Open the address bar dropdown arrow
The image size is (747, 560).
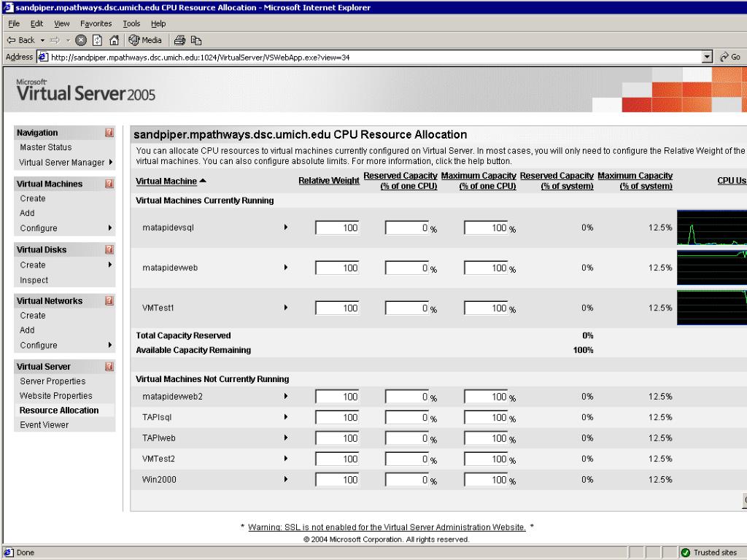pos(708,57)
